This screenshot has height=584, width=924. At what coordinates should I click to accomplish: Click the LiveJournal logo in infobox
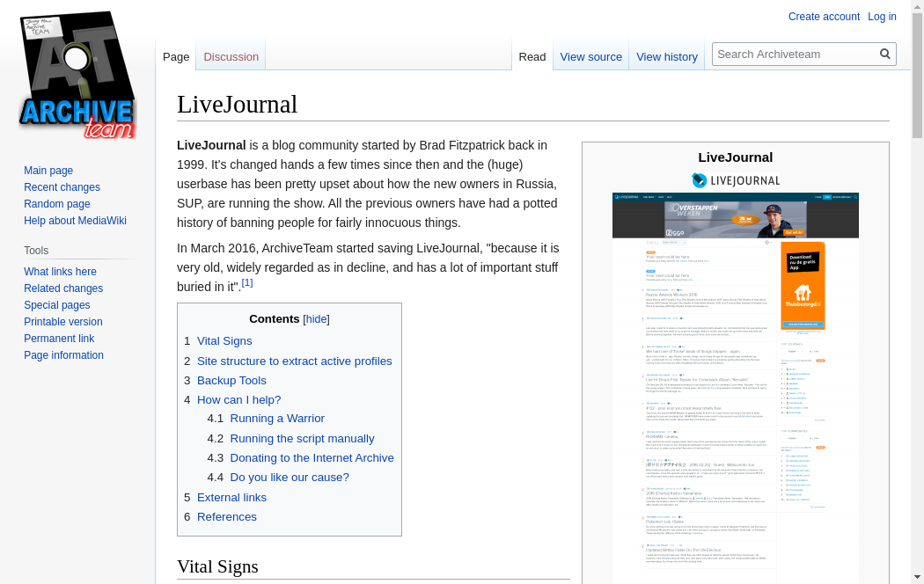coord(736,180)
